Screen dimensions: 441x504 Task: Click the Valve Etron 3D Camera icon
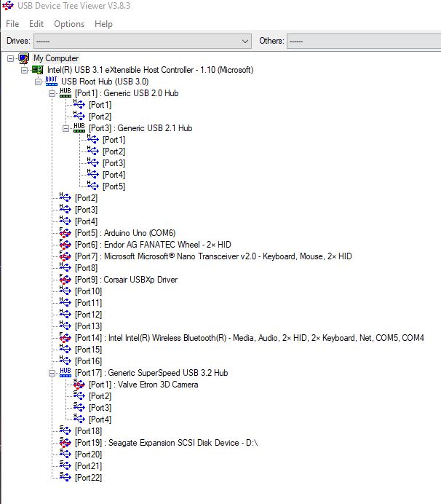(x=79, y=385)
